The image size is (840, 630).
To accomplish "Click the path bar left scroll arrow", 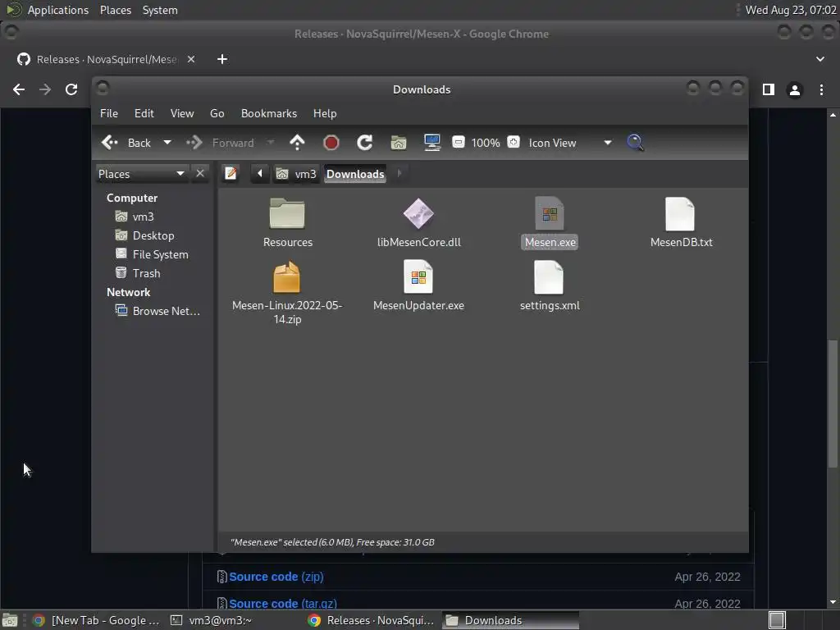I will 260,174.
